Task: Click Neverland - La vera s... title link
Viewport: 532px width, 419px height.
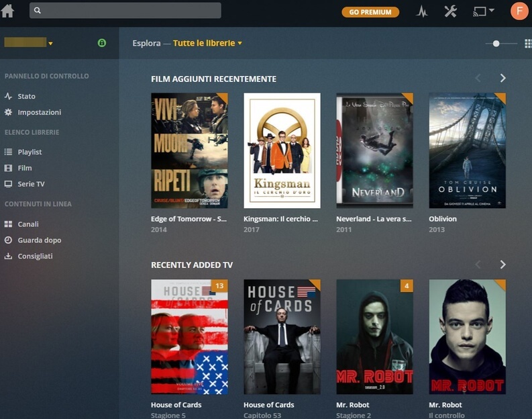Action: (x=374, y=219)
